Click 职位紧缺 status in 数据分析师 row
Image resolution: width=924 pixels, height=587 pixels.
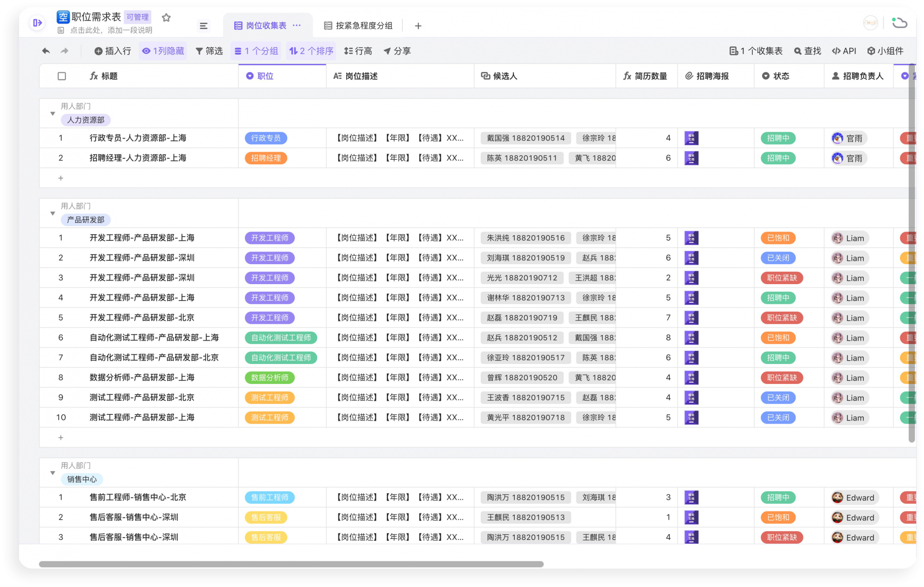782,377
